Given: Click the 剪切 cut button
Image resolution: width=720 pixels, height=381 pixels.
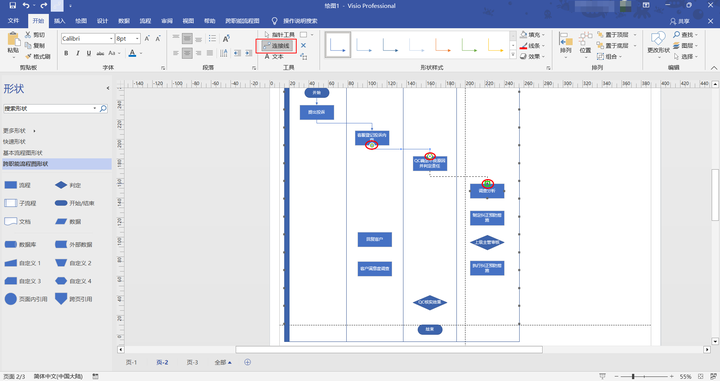Looking at the screenshot, I should coord(35,35).
